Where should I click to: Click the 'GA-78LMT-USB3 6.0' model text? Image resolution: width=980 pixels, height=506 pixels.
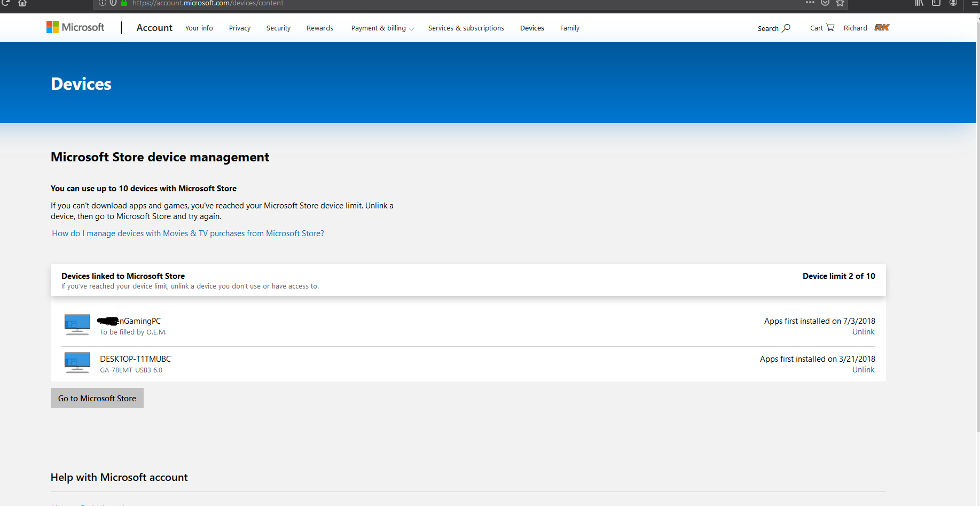pyautogui.click(x=131, y=370)
